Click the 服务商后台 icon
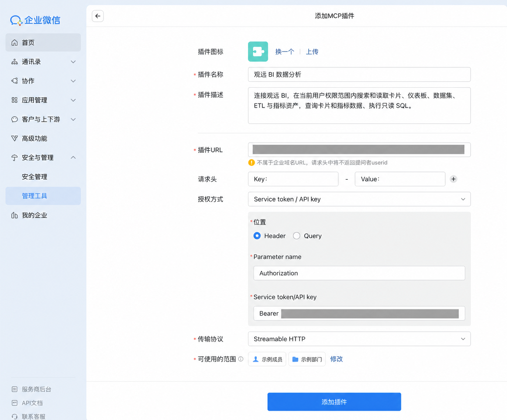Viewport: 507px width, 420px height. pos(14,389)
